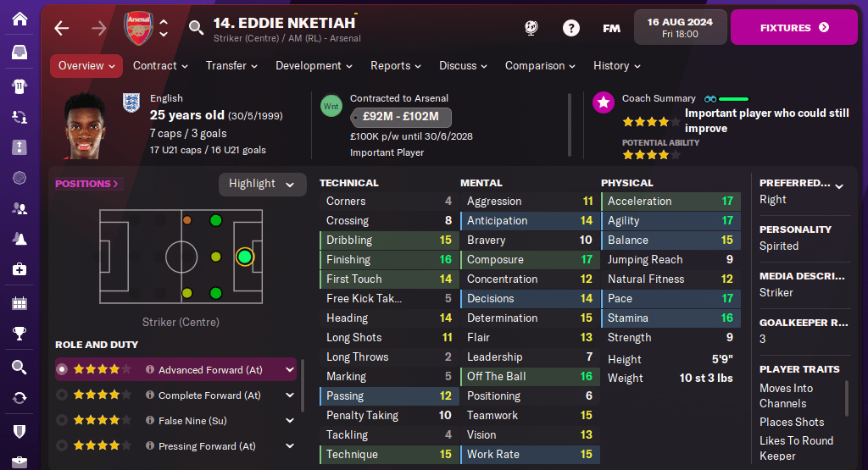Click the question mark help icon

point(571,28)
